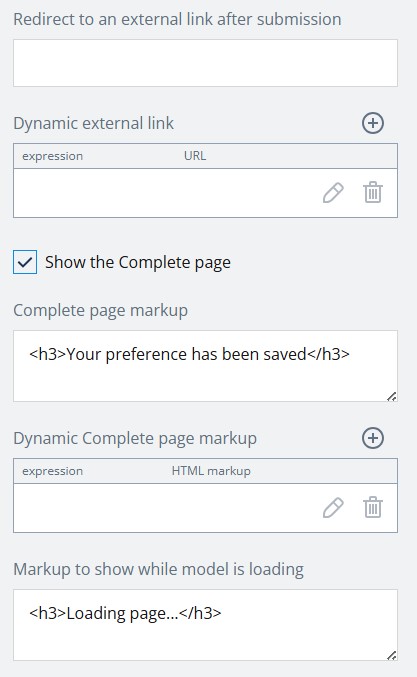Edit the Dynamic external link row
The image size is (417, 677).
pyautogui.click(x=333, y=193)
